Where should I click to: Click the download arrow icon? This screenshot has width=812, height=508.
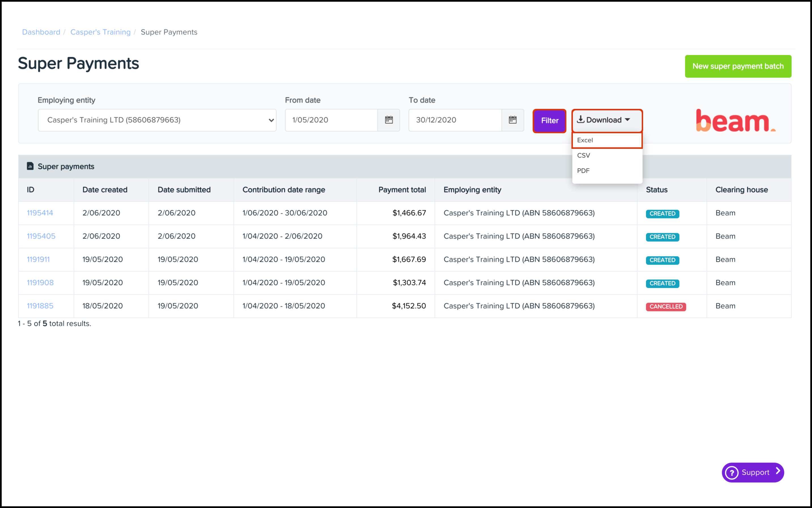point(581,120)
